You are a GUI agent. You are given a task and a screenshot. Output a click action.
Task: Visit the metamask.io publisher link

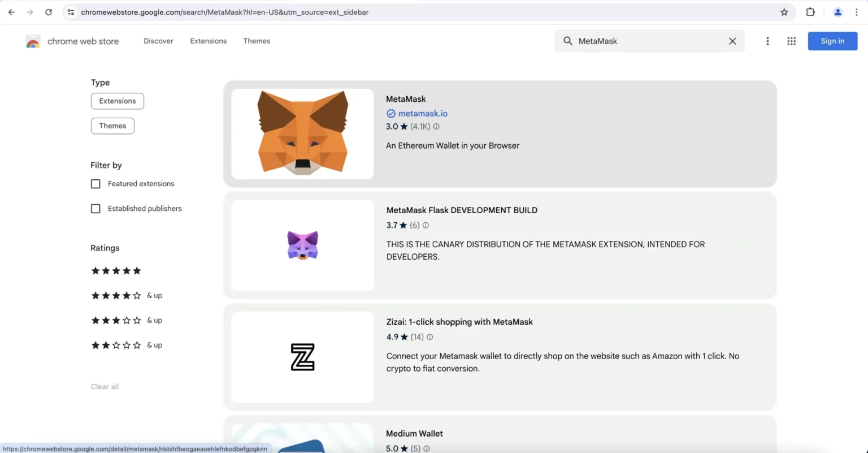coord(423,113)
